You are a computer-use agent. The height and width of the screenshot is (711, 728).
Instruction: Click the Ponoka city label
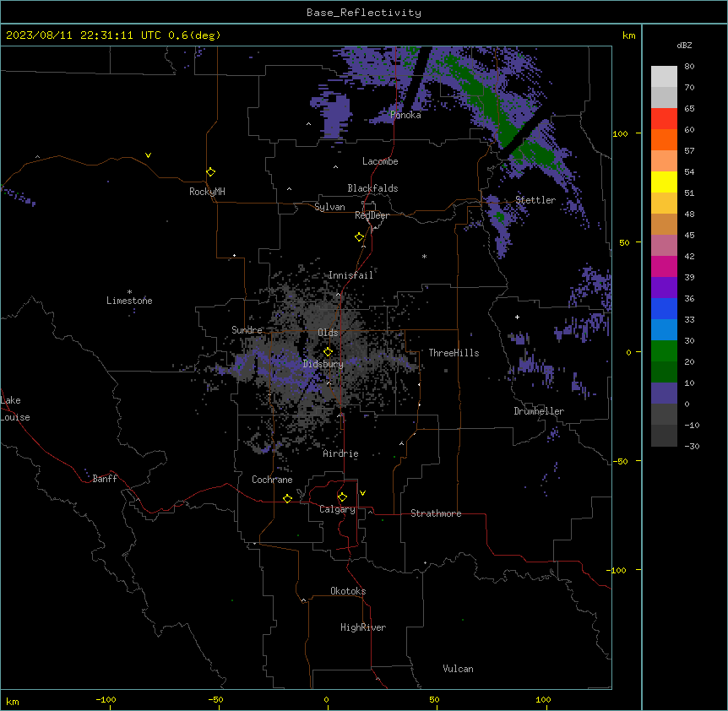405,115
